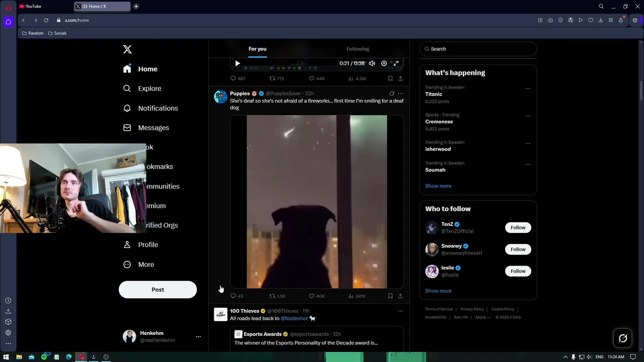Screen dimensions: 644x362
Task: Enter fullscreen on top video
Action: pos(396,63)
